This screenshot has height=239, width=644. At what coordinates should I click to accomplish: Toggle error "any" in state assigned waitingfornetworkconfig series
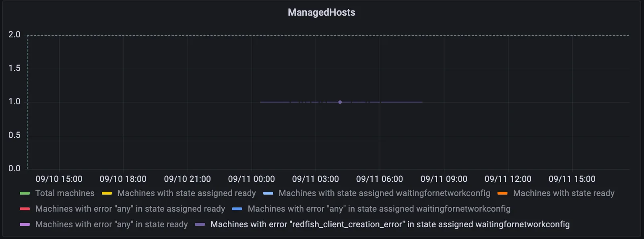point(379,209)
